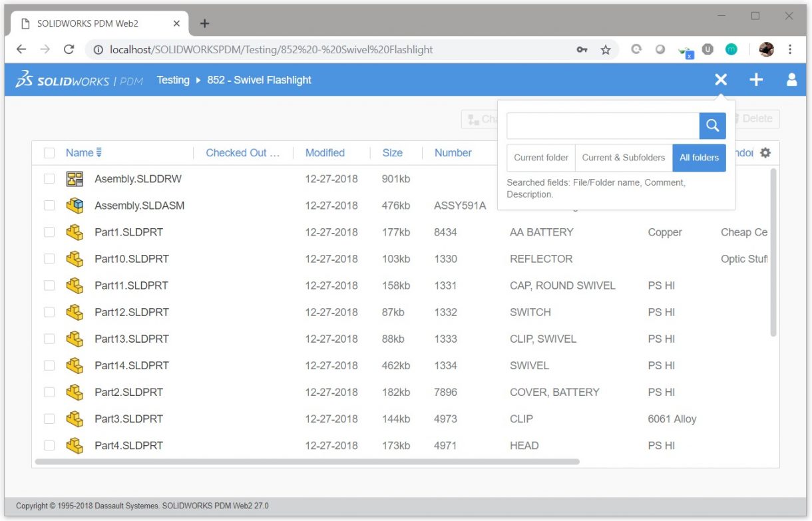Select the SOLIDWORKS PDM Web2 browser tab
The height and width of the screenshot is (521, 812).
point(100,23)
